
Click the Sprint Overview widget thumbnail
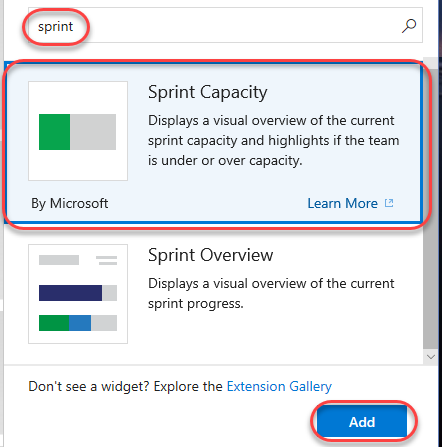78,294
